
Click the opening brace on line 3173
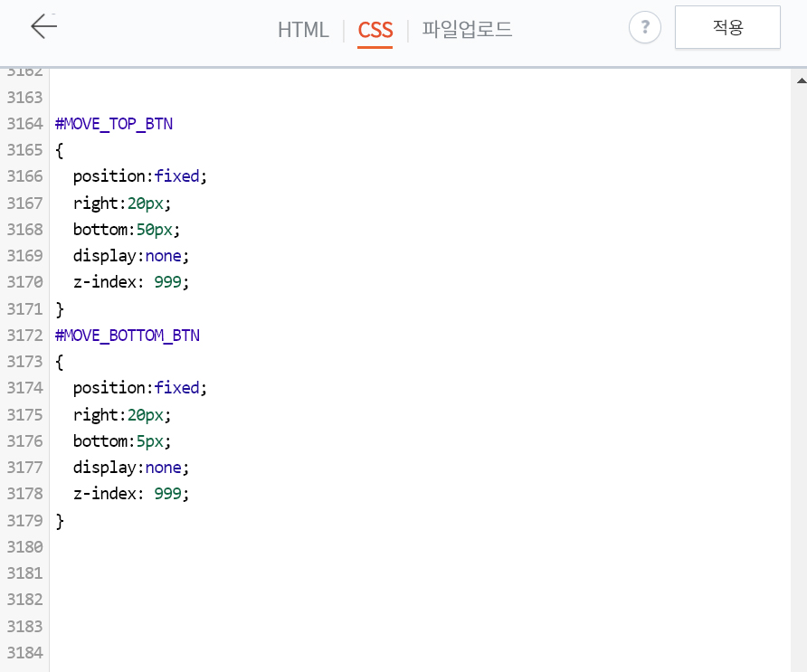pyautogui.click(x=59, y=362)
